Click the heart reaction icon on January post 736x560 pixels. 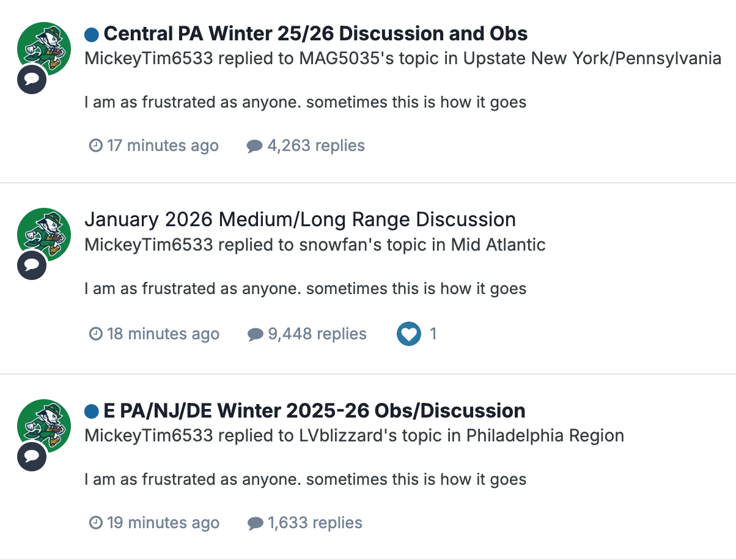408,334
